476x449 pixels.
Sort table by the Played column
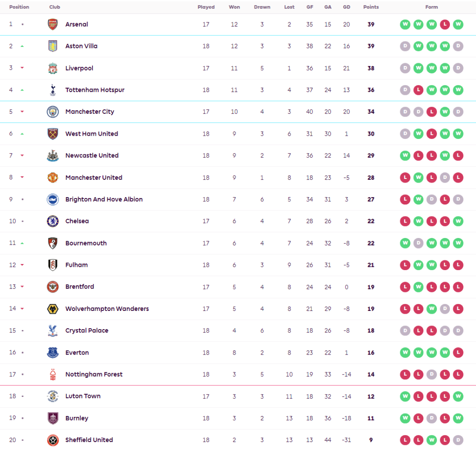point(206,7)
